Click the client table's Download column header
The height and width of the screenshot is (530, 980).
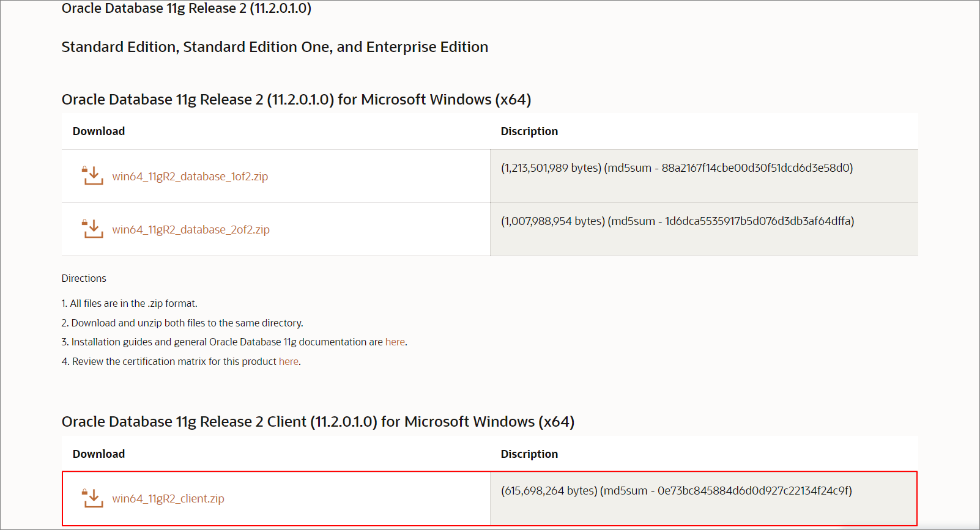tap(98, 454)
